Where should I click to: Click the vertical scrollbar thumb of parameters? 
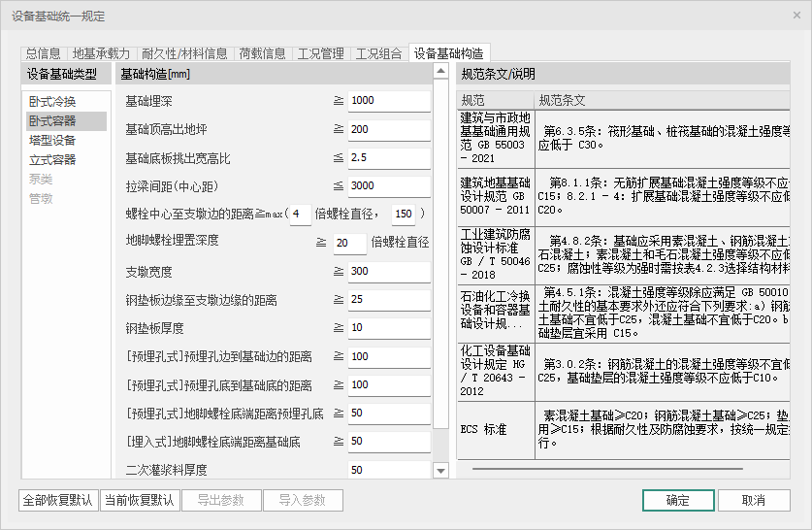(x=440, y=254)
